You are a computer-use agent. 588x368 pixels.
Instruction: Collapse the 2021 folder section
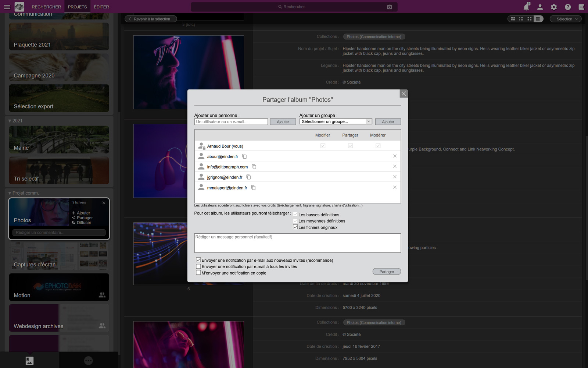(x=10, y=121)
